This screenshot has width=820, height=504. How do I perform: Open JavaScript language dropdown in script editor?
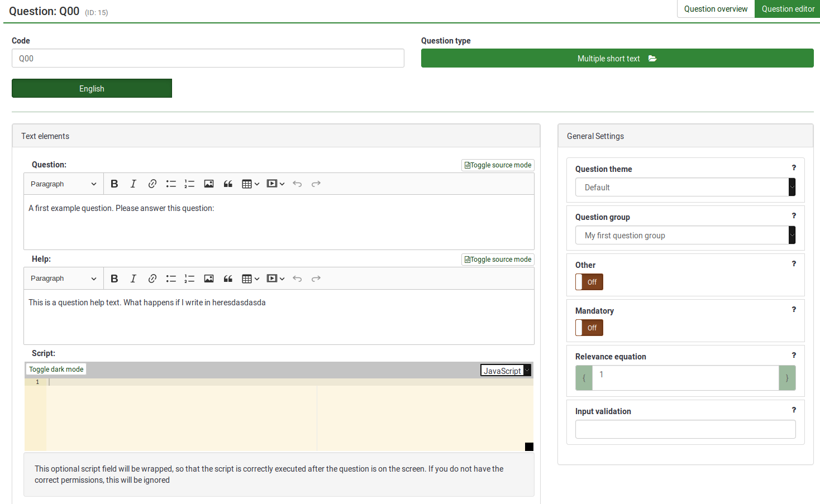coord(506,371)
